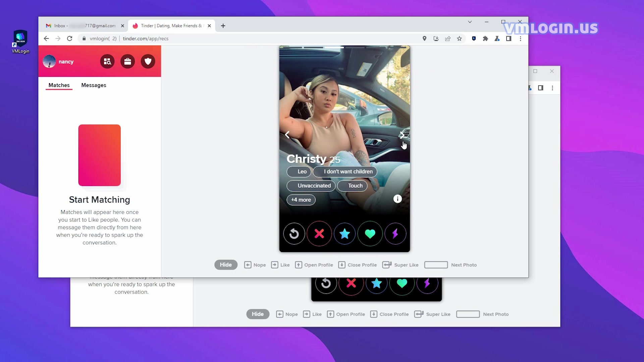Open the Explore icon in Tinder header
This screenshot has width=644, height=362.
107,62
